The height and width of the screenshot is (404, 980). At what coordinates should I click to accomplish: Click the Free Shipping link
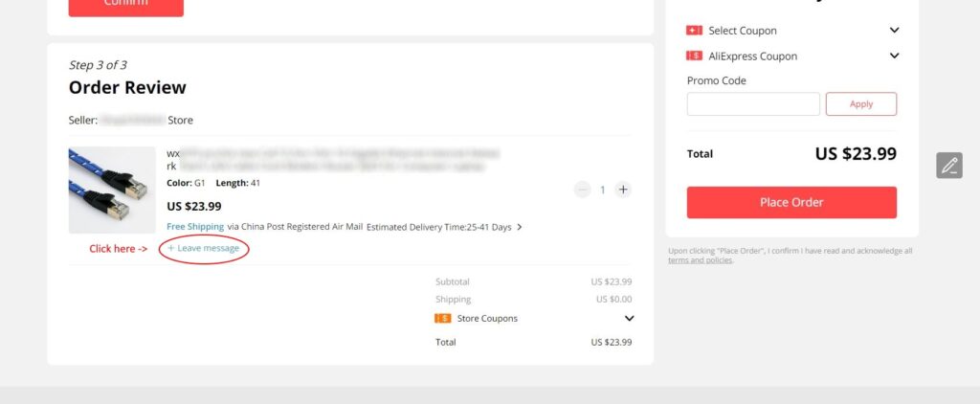195,226
